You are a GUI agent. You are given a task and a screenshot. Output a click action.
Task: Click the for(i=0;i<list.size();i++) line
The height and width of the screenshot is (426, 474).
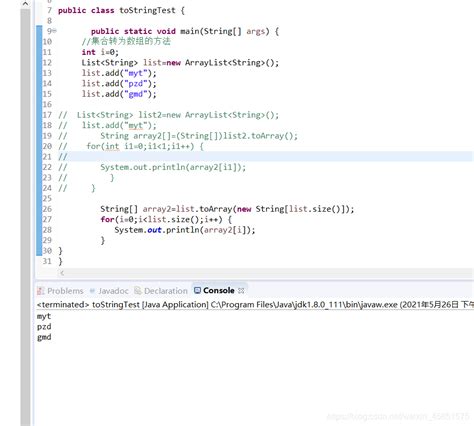pos(166,219)
